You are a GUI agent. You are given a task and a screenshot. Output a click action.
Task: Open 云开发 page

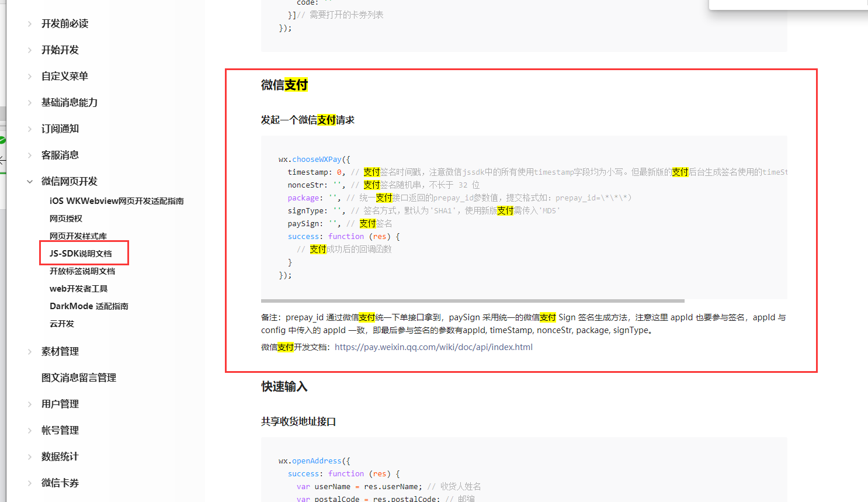[62, 324]
